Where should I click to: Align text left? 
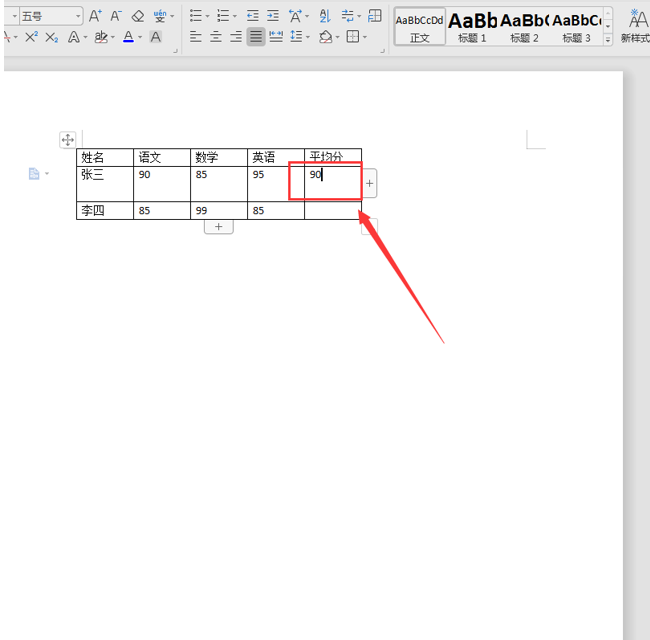196,37
